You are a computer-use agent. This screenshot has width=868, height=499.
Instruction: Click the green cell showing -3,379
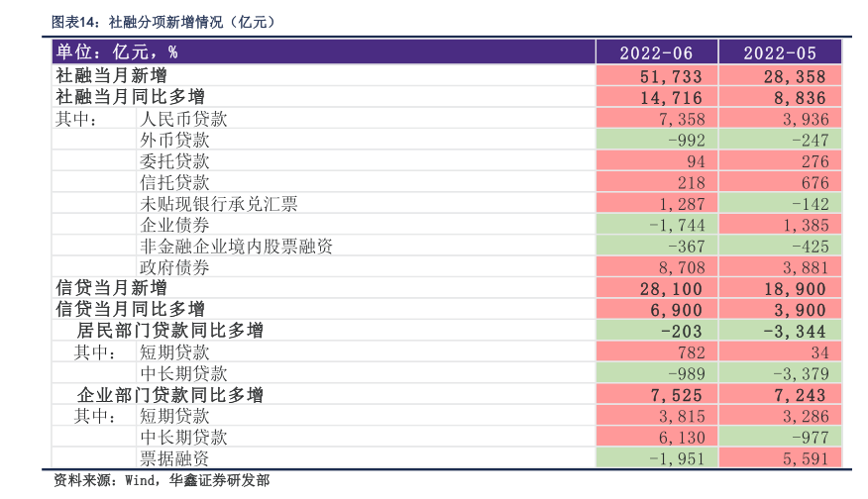(x=780, y=373)
